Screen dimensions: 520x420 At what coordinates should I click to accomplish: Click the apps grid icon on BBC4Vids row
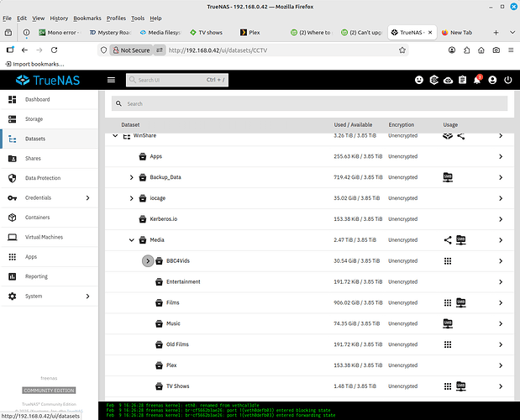(448, 261)
